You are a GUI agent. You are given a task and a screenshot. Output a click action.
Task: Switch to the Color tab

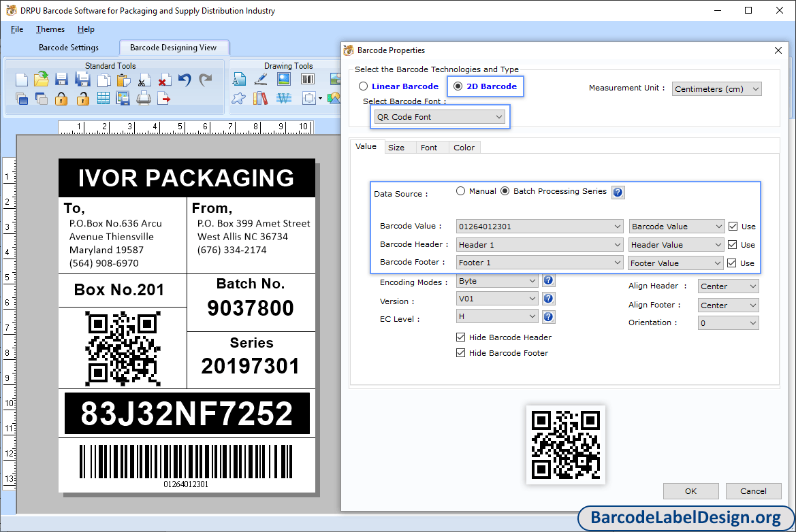464,147
